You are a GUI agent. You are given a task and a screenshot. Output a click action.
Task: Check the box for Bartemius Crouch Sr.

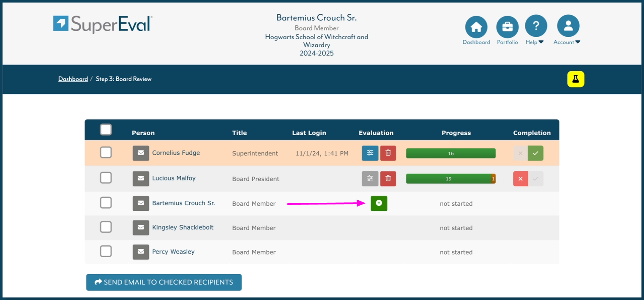pyautogui.click(x=106, y=203)
